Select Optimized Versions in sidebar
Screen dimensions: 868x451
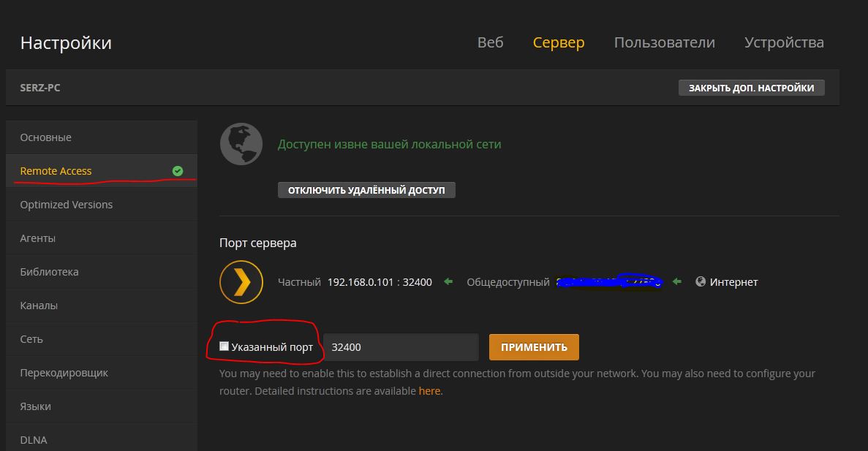pos(66,205)
